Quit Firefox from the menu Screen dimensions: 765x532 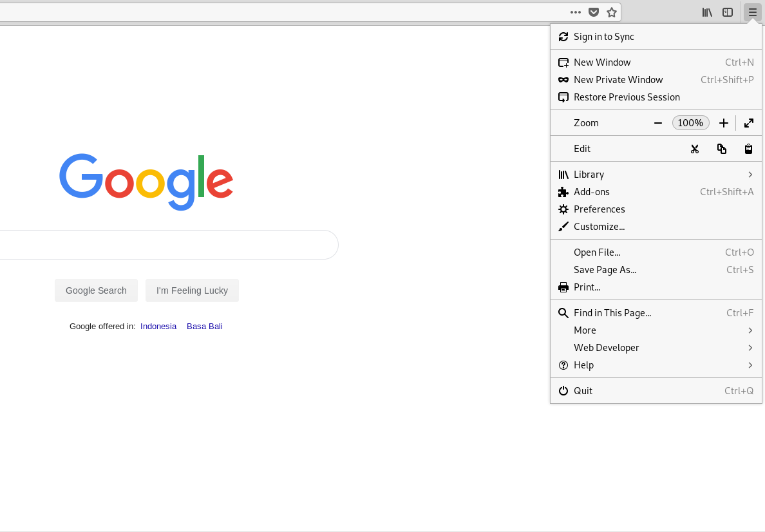click(x=656, y=391)
